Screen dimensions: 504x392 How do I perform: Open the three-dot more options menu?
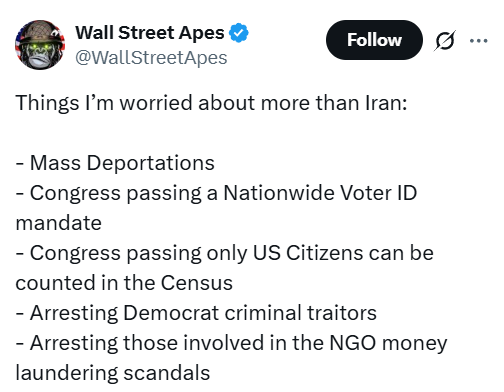click(479, 41)
